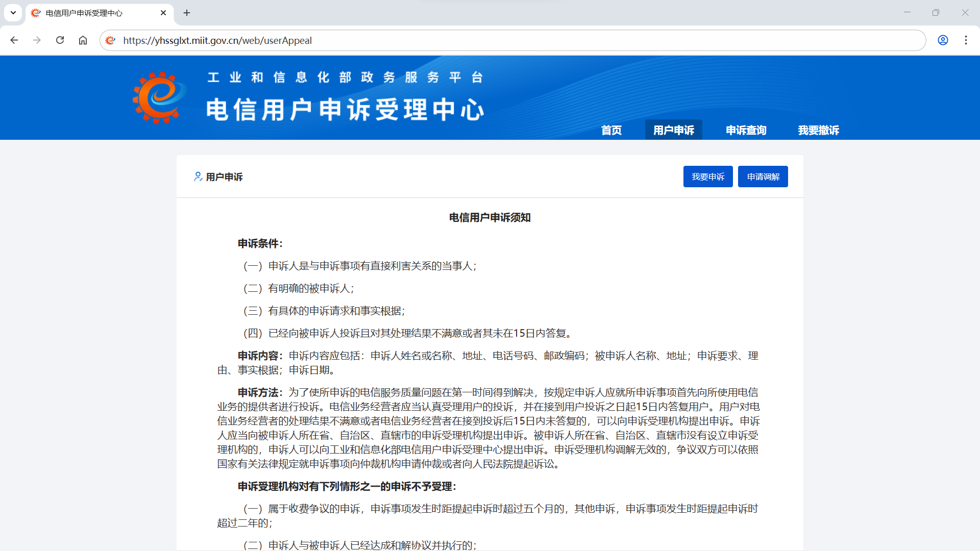
Task: Expand the tab search dropdown arrow
Action: 13,13
